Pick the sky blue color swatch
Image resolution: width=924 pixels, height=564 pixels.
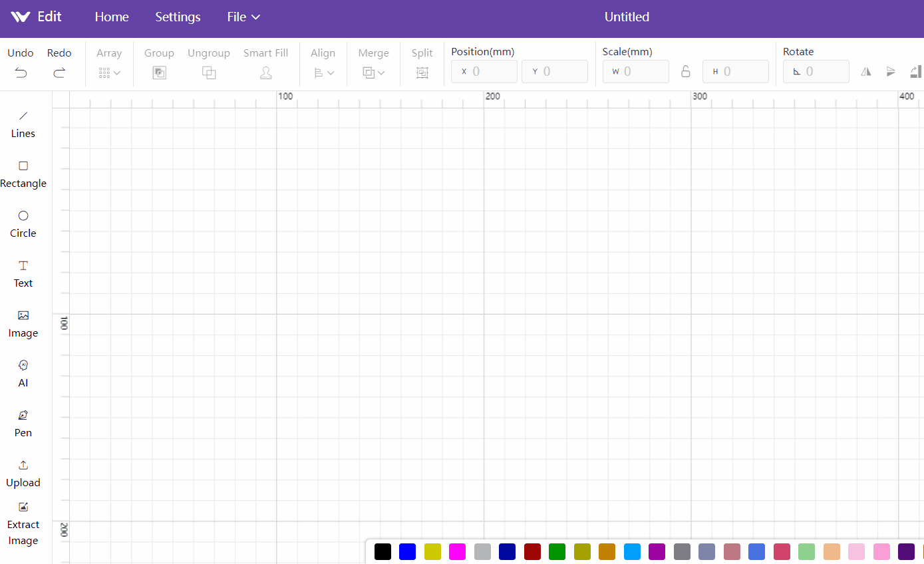pos(632,551)
